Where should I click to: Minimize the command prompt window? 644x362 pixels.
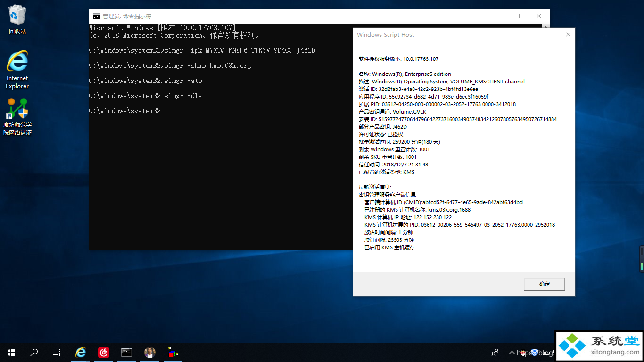(x=495, y=16)
